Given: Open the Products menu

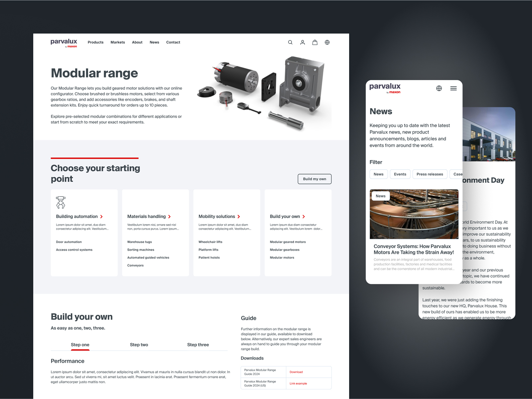Looking at the screenshot, I should pos(95,42).
